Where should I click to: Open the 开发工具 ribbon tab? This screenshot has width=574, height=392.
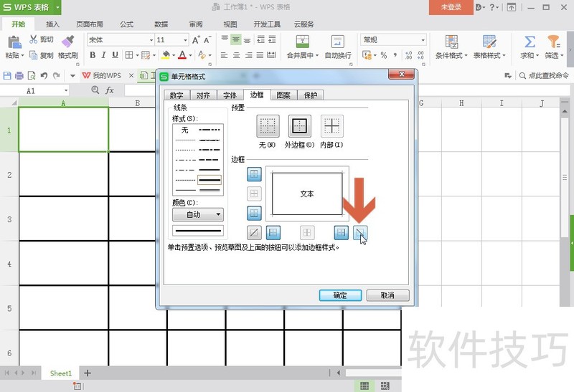coord(267,24)
